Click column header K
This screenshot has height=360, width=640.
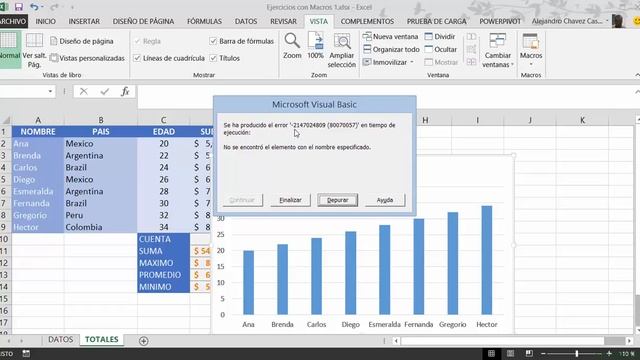pyautogui.click(x=582, y=120)
